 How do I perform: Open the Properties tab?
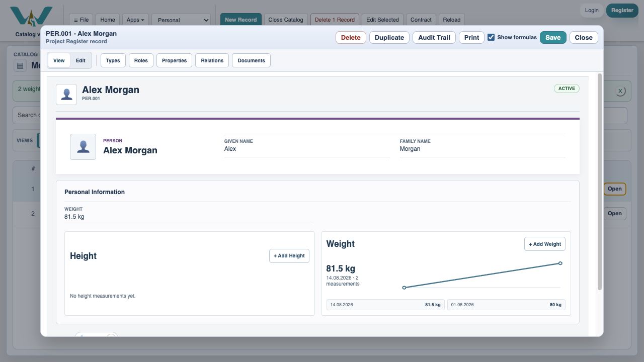point(175,60)
